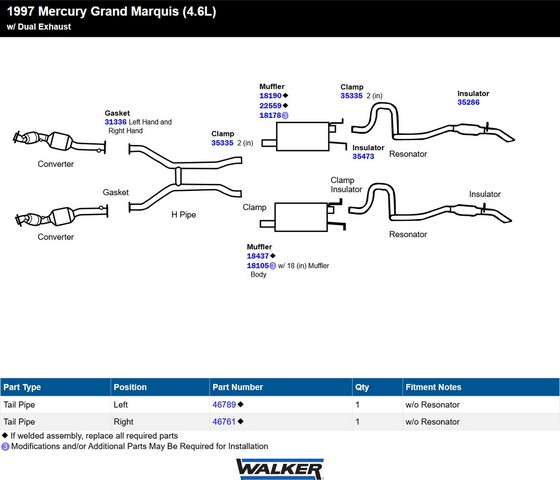The height and width of the screenshot is (480, 560).
Task: Select muffler part number 22559
Action: 270,106
